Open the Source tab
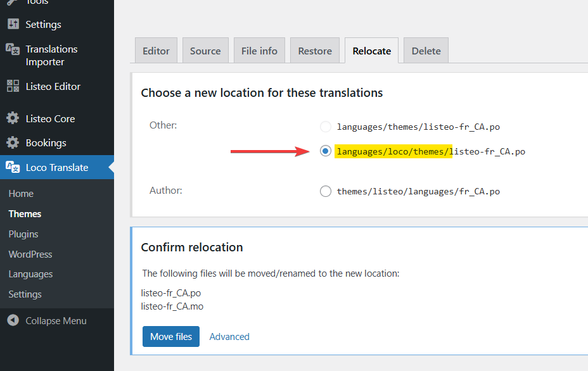The height and width of the screenshot is (371, 588). point(205,51)
